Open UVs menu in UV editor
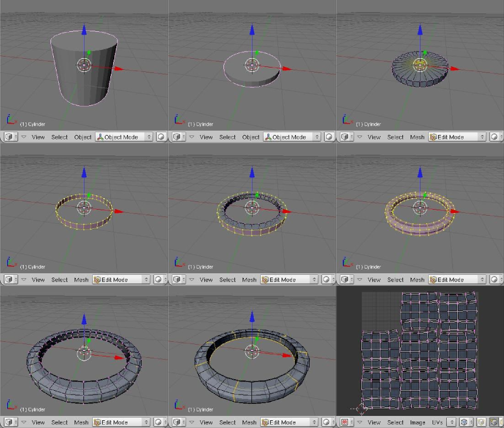Screen dimensions: 504x428 437,423
